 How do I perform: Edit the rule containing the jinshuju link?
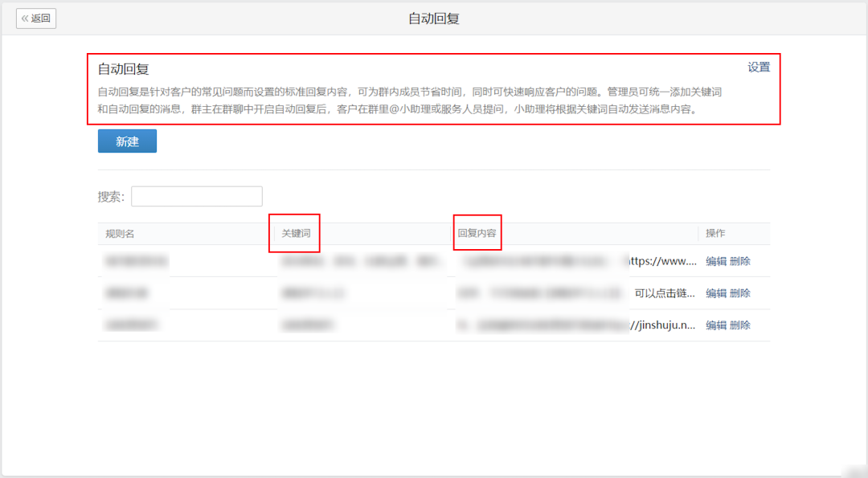[715, 325]
